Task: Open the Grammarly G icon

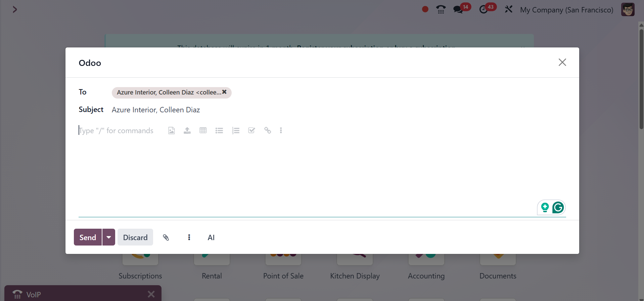Action: 558,208
